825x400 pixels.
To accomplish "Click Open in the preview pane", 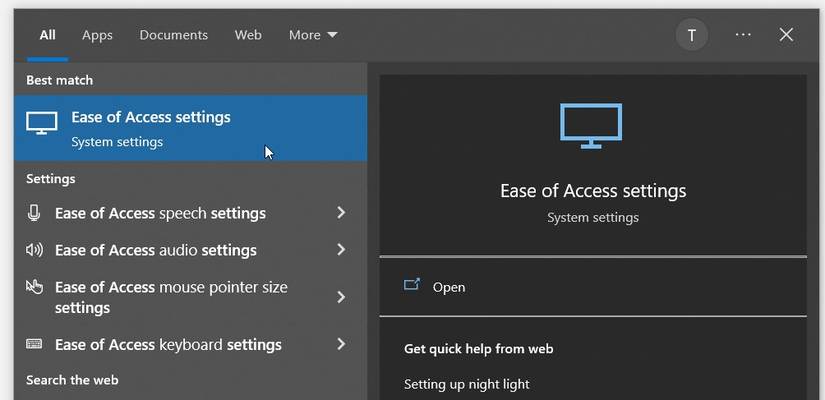I will (x=449, y=287).
